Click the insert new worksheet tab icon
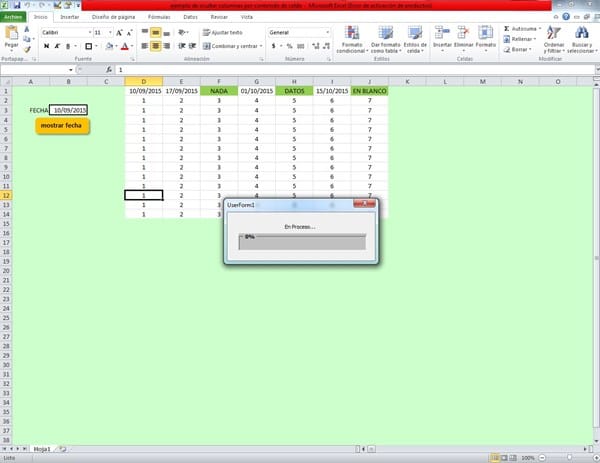The width and height of the screenshot is (600, 463). (x=62, y=449)
